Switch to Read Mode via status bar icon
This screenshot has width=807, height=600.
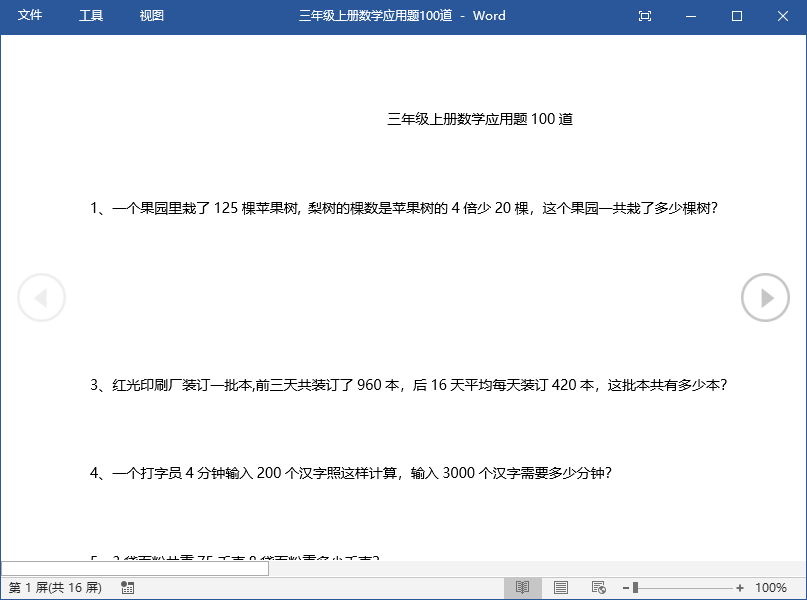(522, 588)
